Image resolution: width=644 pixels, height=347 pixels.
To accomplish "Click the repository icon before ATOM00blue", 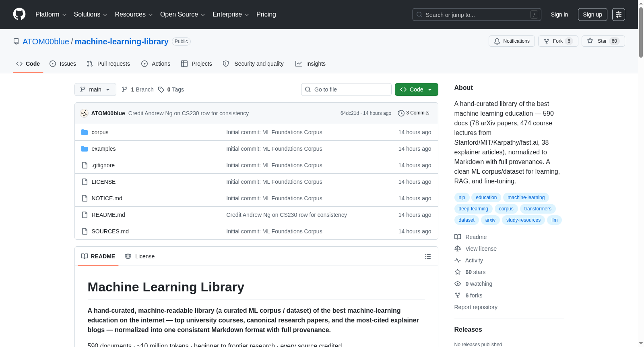I will pos(16,42).
